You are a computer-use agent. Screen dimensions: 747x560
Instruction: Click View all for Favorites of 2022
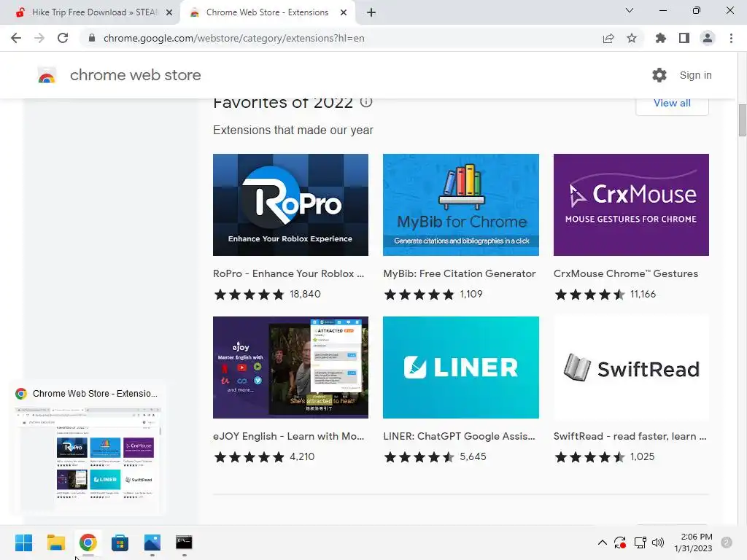pyautogui.click(x=672, y=104)
